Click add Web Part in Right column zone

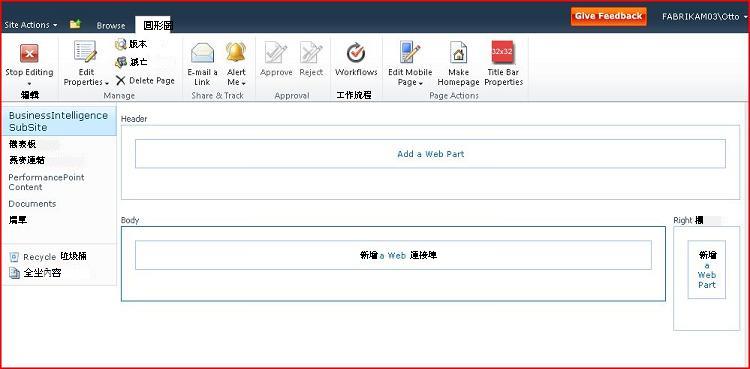point(706,269)
